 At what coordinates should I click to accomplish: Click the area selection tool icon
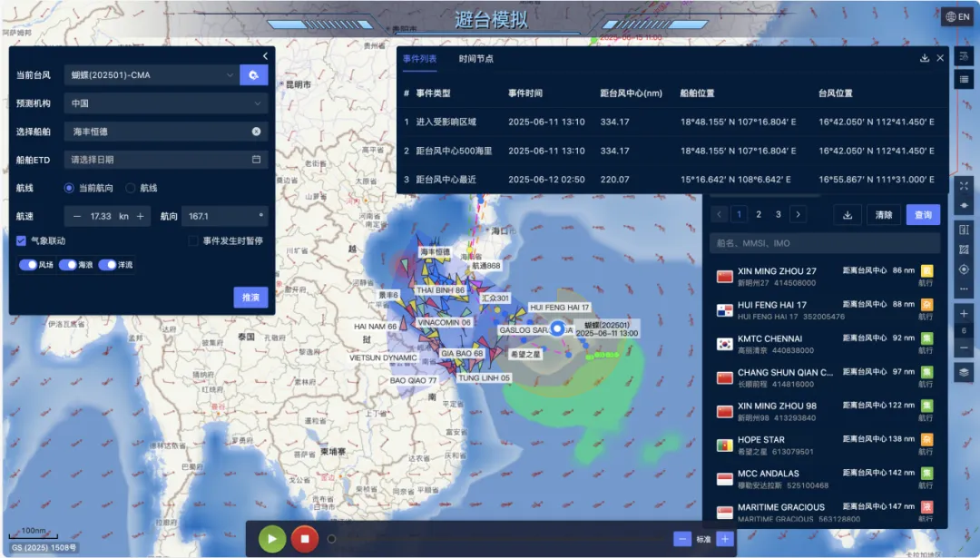pyautogui.click(x=964, y=250)
